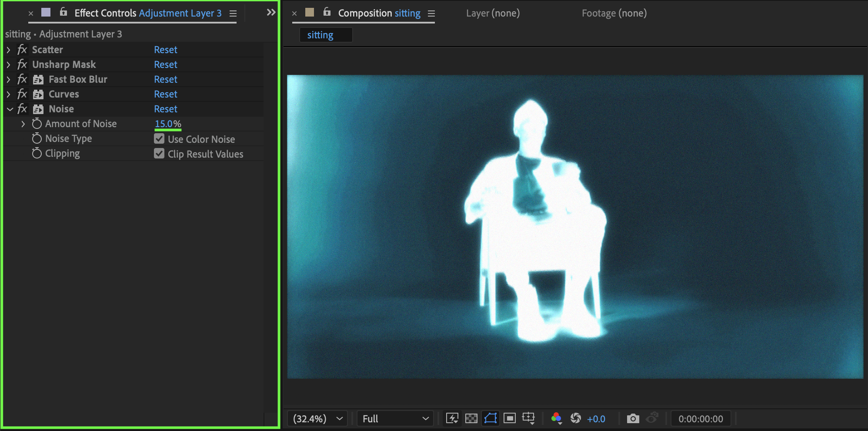868x431 pixels.
Task: Close the Composition sitting panel tab
Action: tap(294, 13)
